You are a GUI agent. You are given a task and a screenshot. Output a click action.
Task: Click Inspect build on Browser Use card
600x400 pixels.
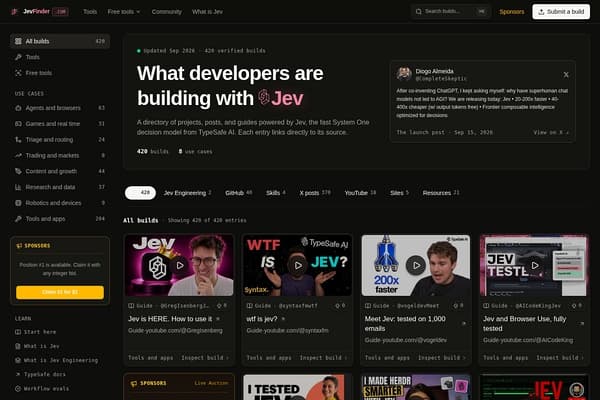(x=560, y=358)
